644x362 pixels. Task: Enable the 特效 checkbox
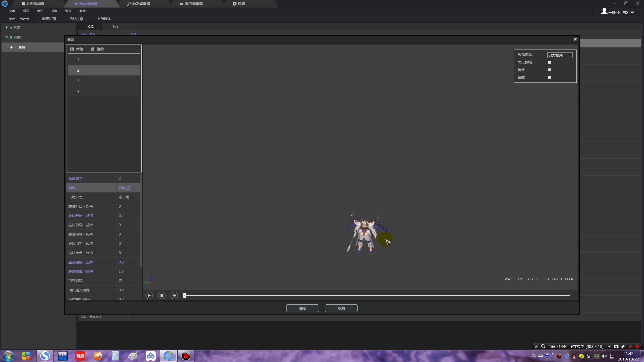[x=549, y=70]
